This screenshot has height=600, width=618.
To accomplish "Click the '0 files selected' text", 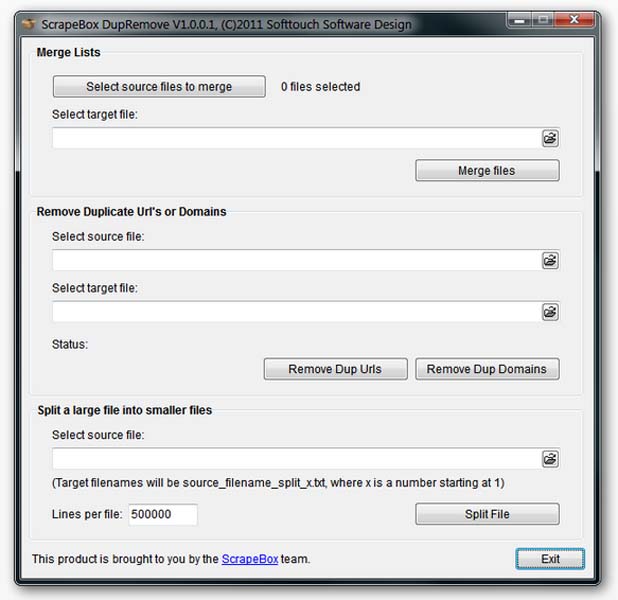I will coord(320,87).
